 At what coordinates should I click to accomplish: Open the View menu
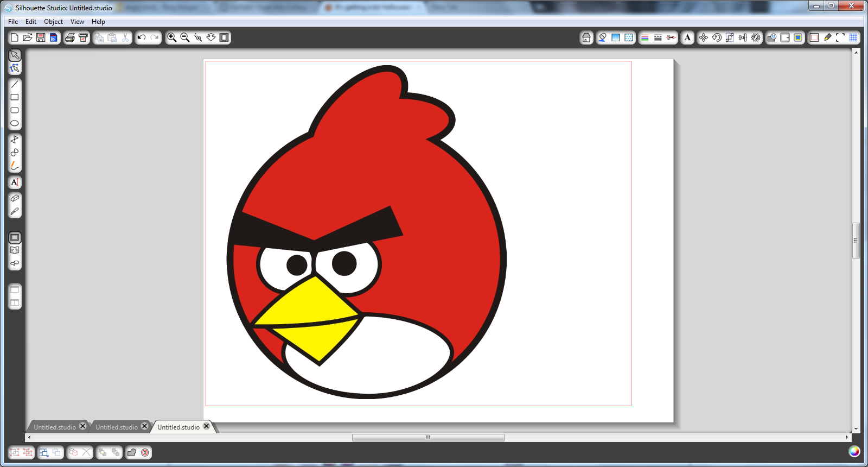[77, 22]
